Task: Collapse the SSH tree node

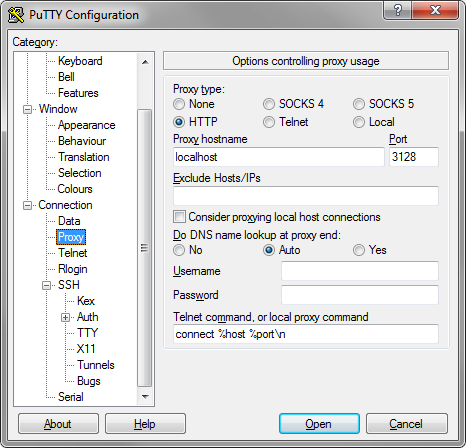Action: tap(47, 285)
